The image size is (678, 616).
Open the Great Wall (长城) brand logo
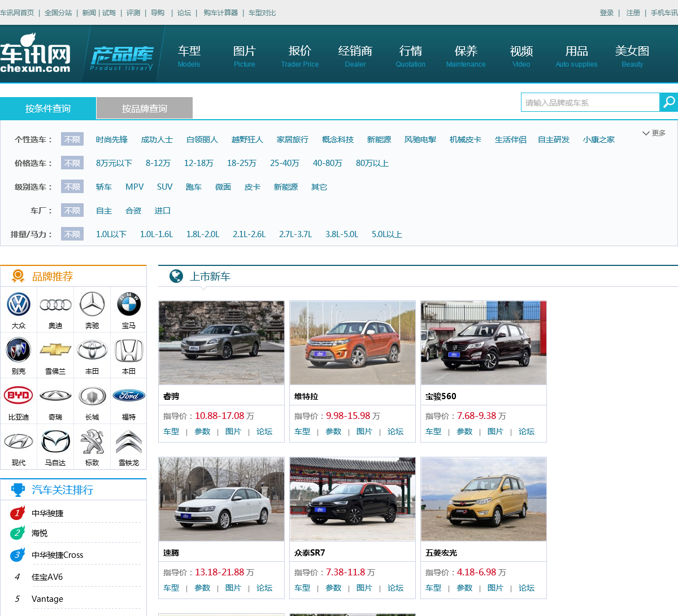pyautogui.click(x=92, y=396)
